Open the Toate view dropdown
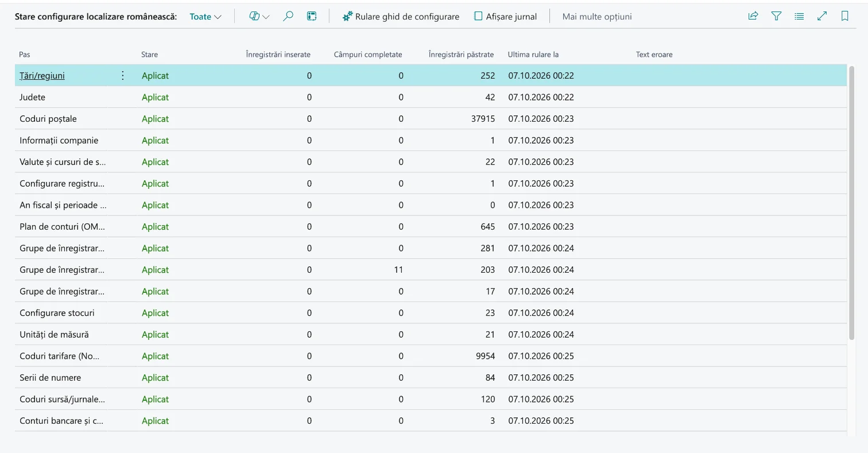This screenshot has height=453, width=868. [206, 17]
